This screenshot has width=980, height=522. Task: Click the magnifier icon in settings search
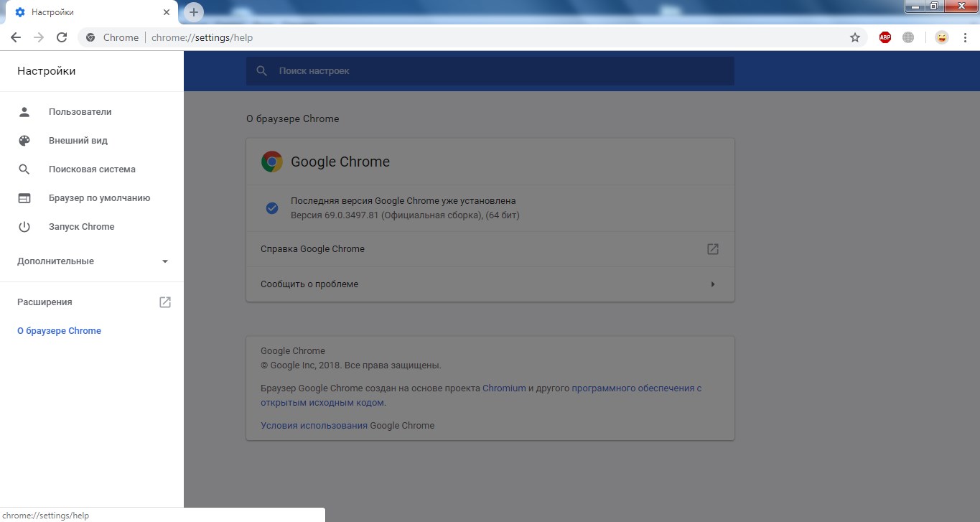point(263,71)
